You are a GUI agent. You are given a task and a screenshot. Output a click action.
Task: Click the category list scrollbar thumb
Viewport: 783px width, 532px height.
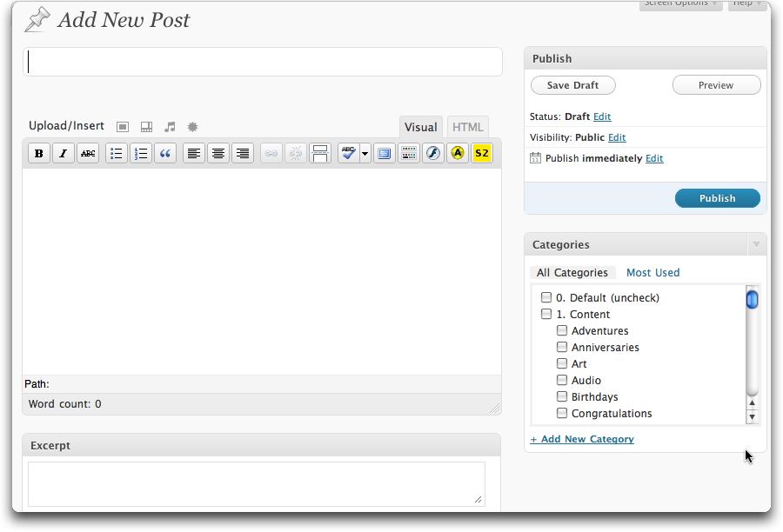pyautogui.click(x=752, y=300)
